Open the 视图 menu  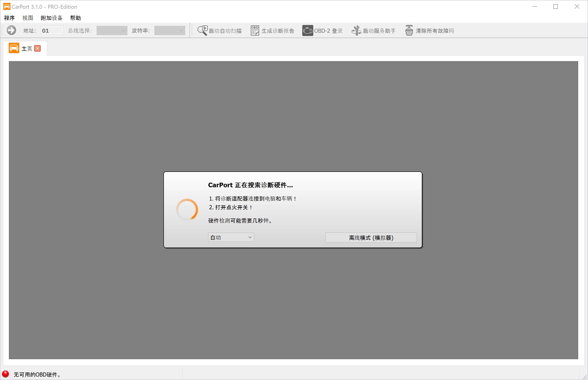tap(28, 18)
